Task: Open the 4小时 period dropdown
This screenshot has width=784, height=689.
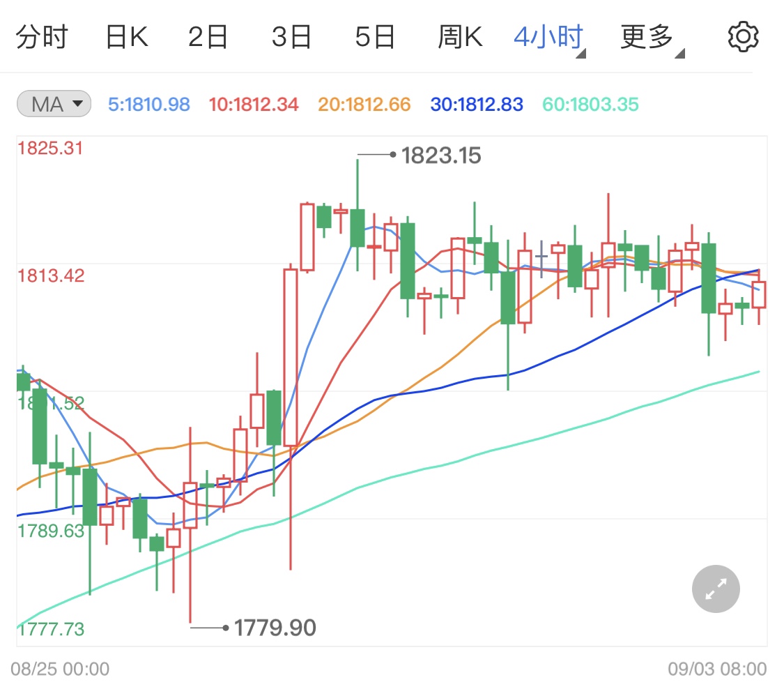Action: (550, 38)
